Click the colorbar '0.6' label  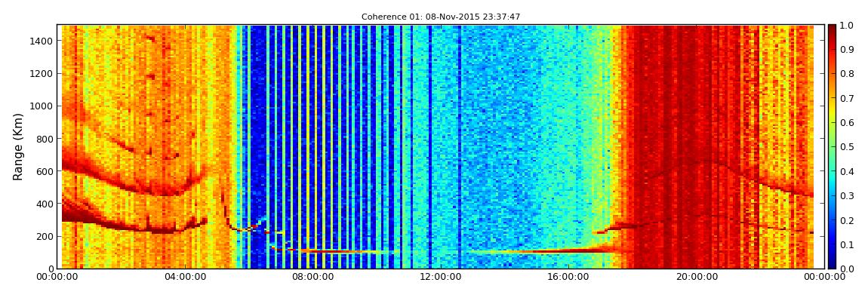tap(847, 123)
